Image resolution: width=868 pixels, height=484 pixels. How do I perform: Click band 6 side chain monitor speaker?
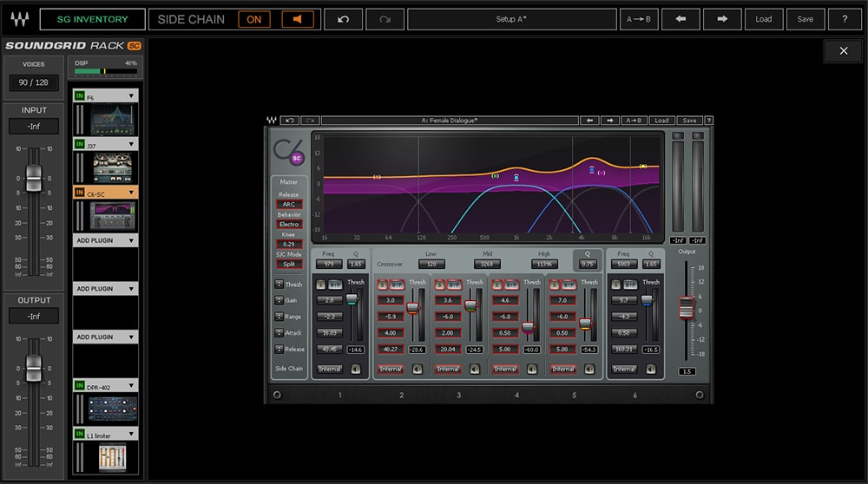pyautogui.click(x=650, y=369)
